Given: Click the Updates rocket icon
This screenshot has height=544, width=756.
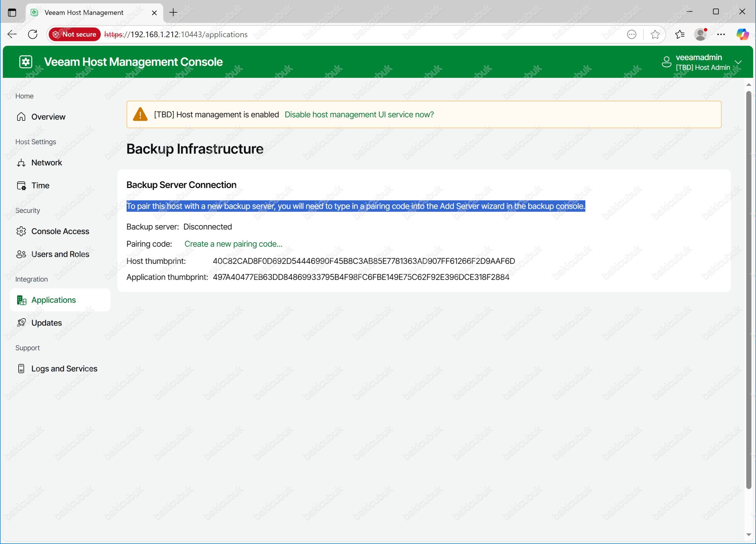Looking at the screenshot, I should (21, 323).
